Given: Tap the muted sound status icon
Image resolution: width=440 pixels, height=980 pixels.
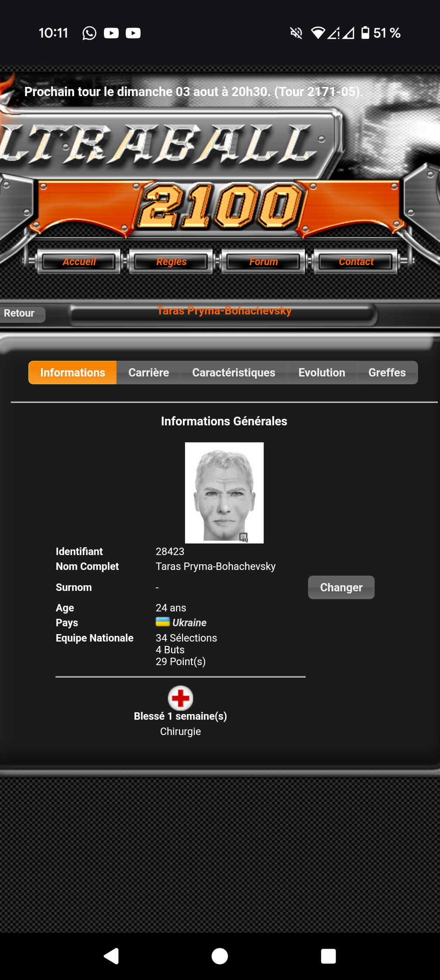Looking at the screenshot, I should [296, 33].
